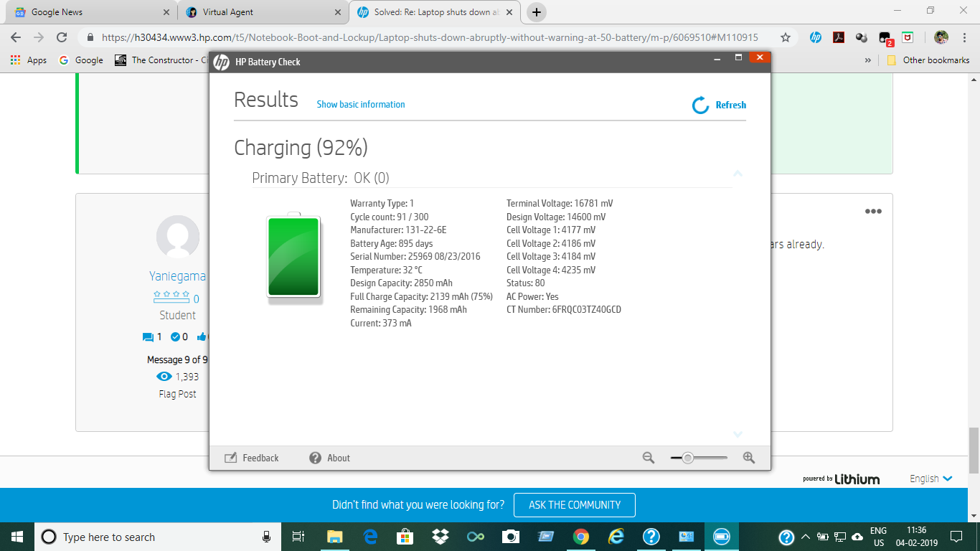This screenshot has width=980, height=551.
Task: Open the Google bookmark
Action: pyautogui.click(x=81, y=60)
